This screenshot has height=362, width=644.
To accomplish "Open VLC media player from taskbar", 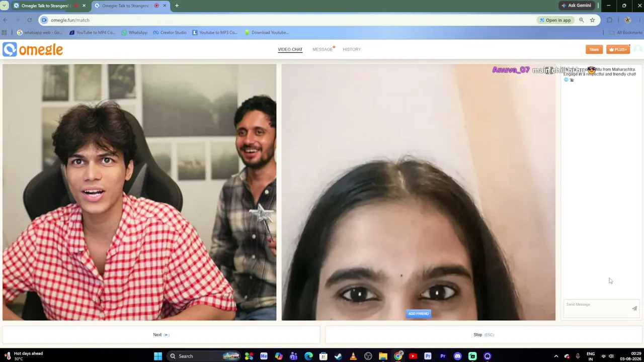I will [353, 356].
